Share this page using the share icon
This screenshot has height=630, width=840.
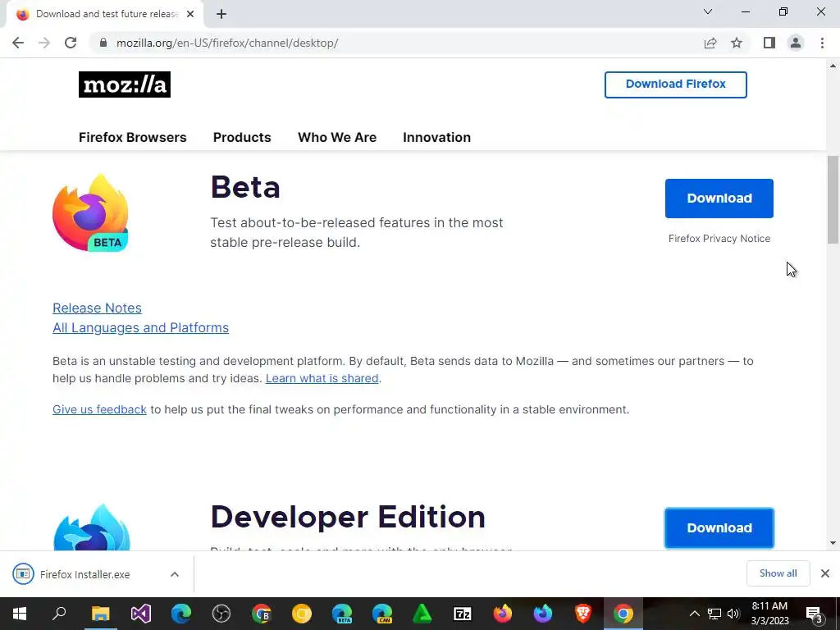(710, 43)
